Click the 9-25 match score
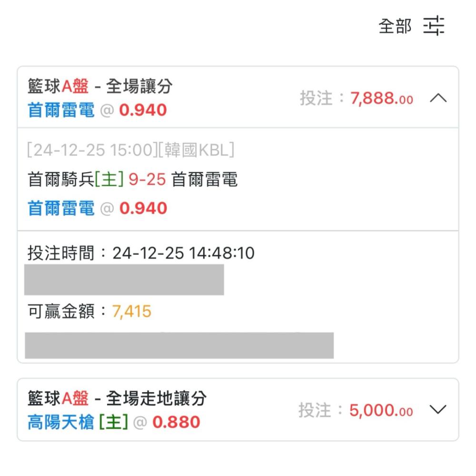The width and height of the screenshot is (476, 476). tap(147, 179)
